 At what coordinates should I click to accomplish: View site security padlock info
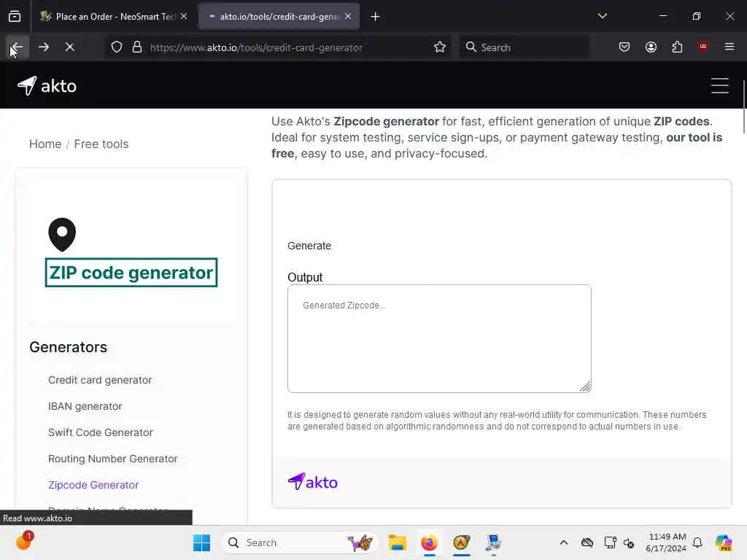coord(137,47)
